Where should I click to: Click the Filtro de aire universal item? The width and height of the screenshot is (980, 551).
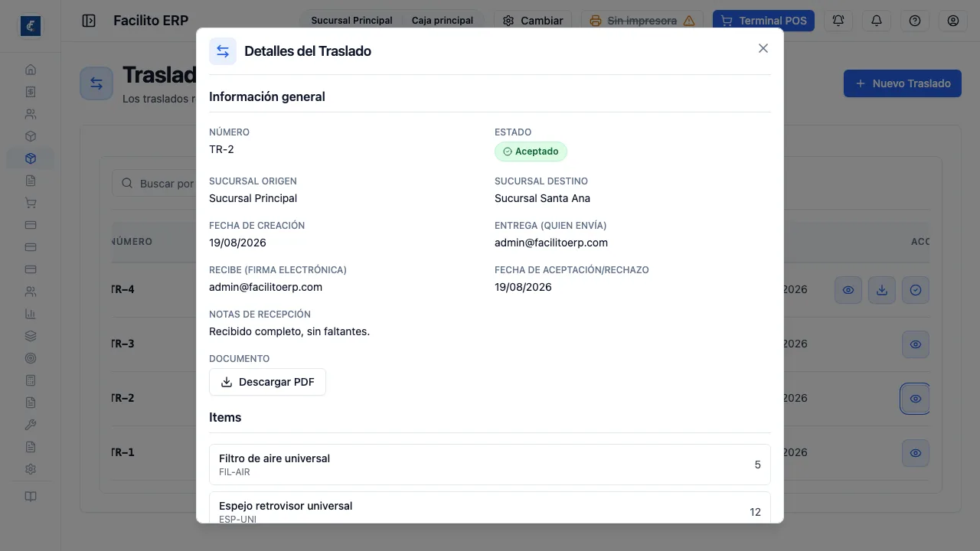[x=490, y=465]
